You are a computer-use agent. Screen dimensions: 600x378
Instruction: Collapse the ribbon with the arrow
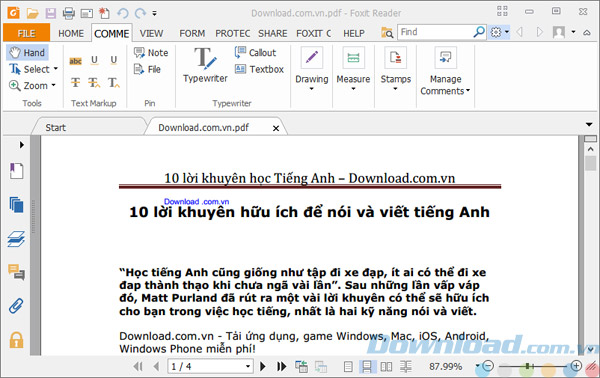pyautogui.click(x=587, y=33)
